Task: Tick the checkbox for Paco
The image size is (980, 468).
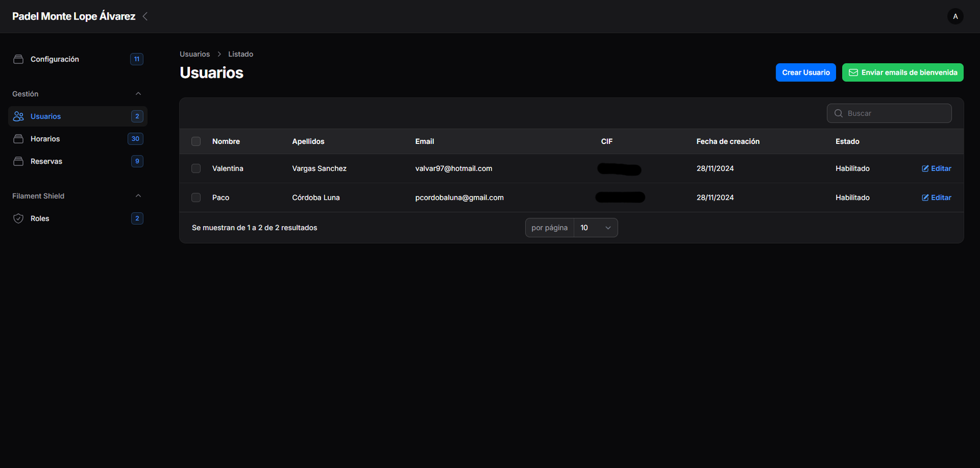Action: (196, 198)
